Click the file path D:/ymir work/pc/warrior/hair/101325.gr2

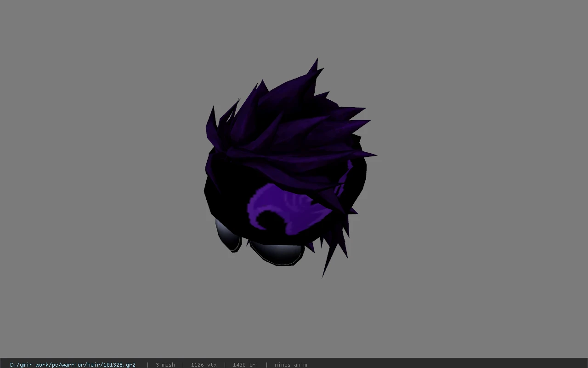tap(73, 365)
